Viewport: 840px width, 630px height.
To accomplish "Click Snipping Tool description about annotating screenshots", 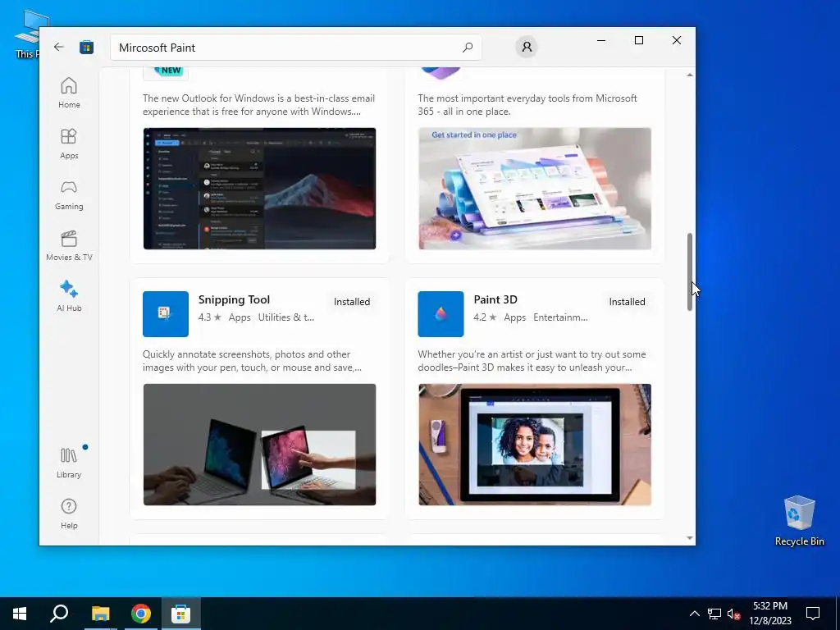I will [253, 361].
